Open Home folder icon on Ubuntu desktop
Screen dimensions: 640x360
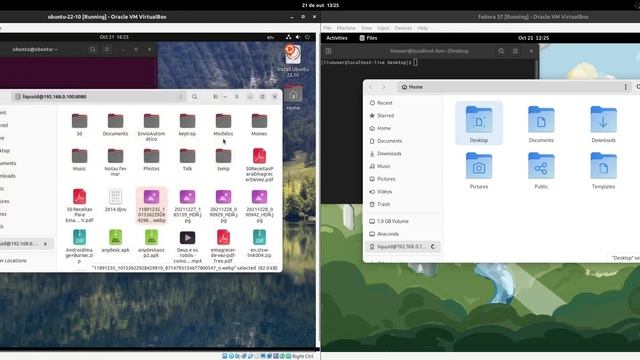click(293, 98)
